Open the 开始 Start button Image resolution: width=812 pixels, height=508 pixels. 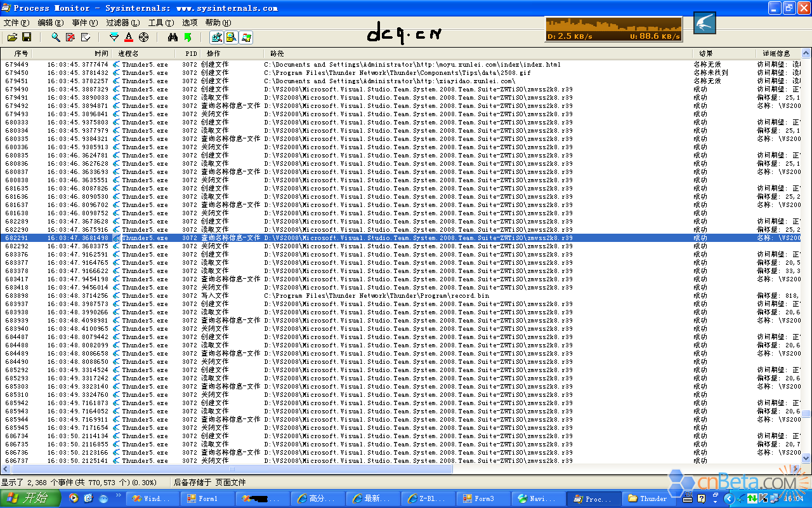click(x=30, y=498)
